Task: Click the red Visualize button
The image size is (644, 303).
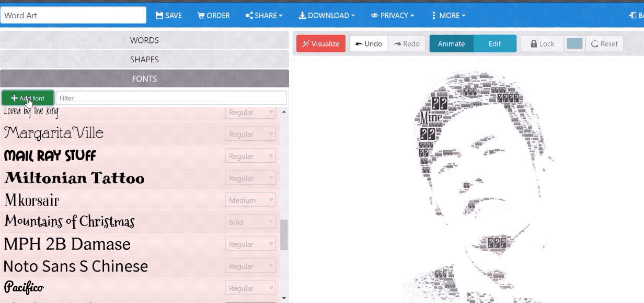Action: [321, 43]
